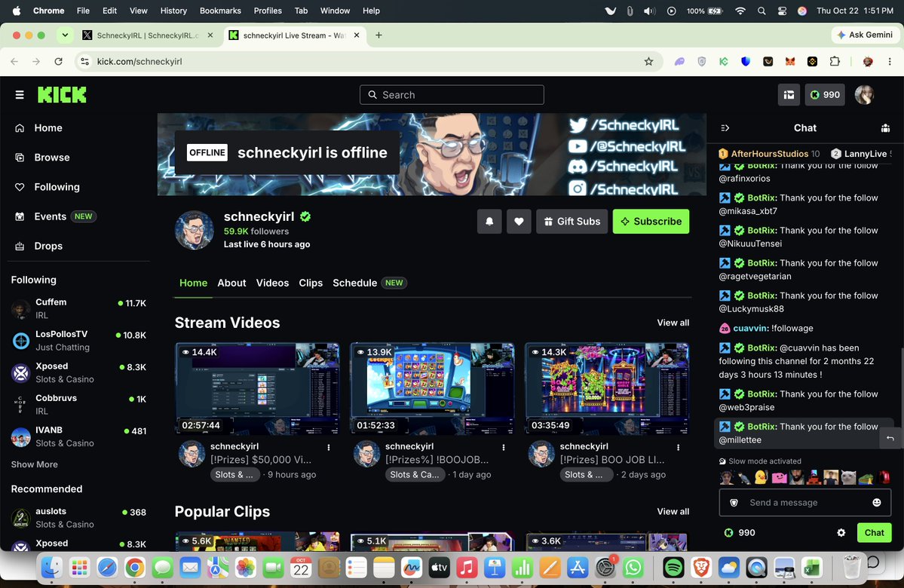Open the 990 points balance in the header
The image size is (904, 588).
[x=825, y=94]
